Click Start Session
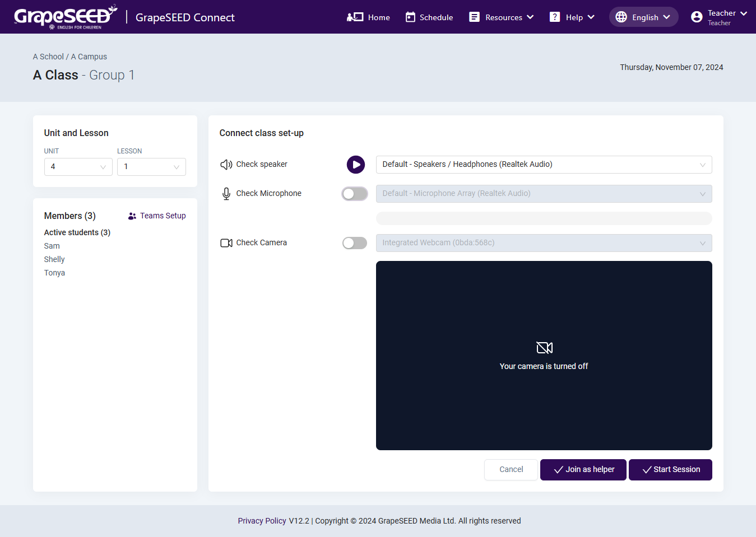 [670, 470]
